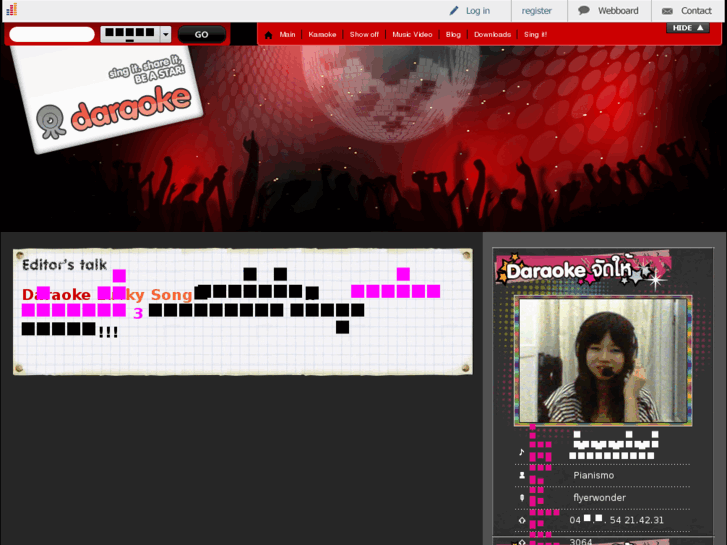727x545 pixels.
Task: Click the Contact envelope icon
Action: tap(667, 11)
